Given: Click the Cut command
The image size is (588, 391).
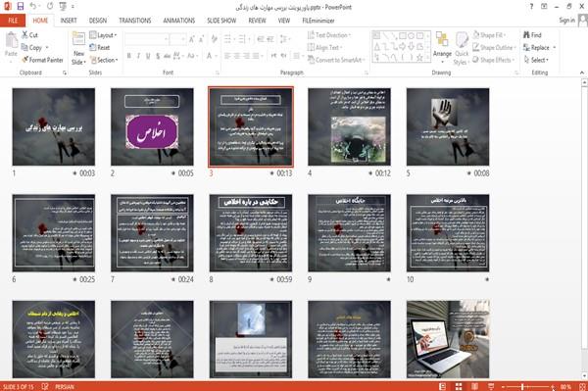Looking at the screenshot, I should (x=29, y=35).
